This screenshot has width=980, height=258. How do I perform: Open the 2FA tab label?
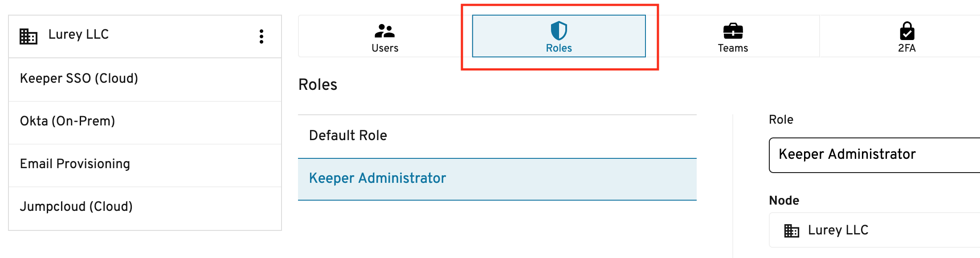(907, 48)
